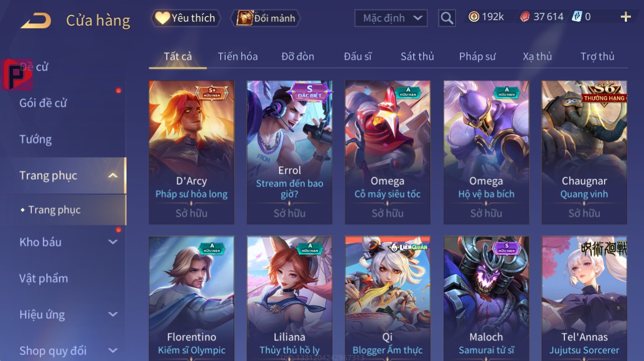Open the Mặc định sort dropdown
Screen dimensions: 644x361
point(391,18)
